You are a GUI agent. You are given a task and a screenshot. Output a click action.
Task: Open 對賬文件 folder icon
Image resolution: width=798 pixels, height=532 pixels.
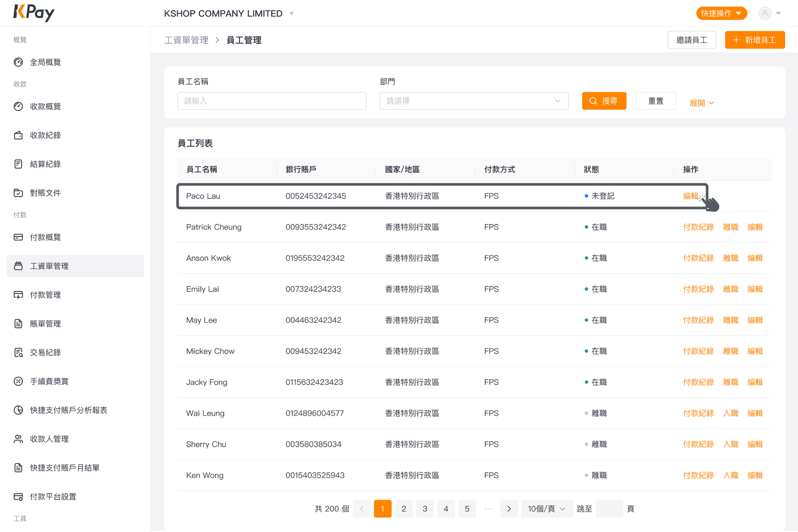click(x=18, y=193)
